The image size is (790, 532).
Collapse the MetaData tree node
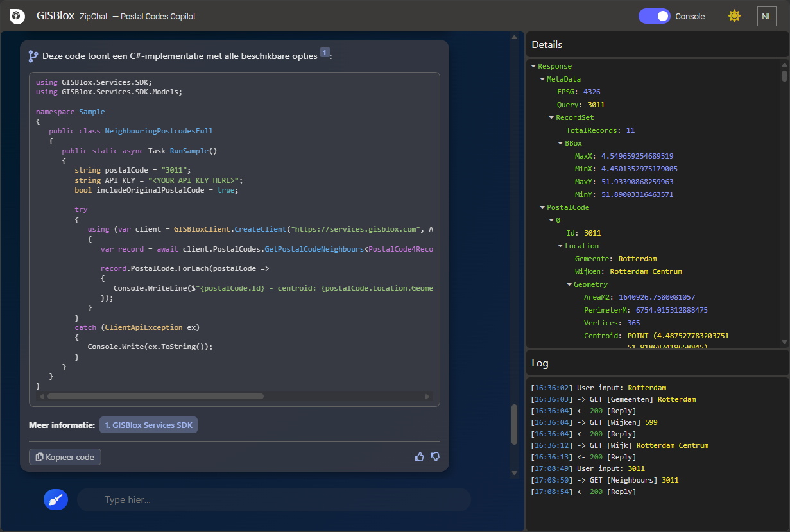tap(542, 79)
